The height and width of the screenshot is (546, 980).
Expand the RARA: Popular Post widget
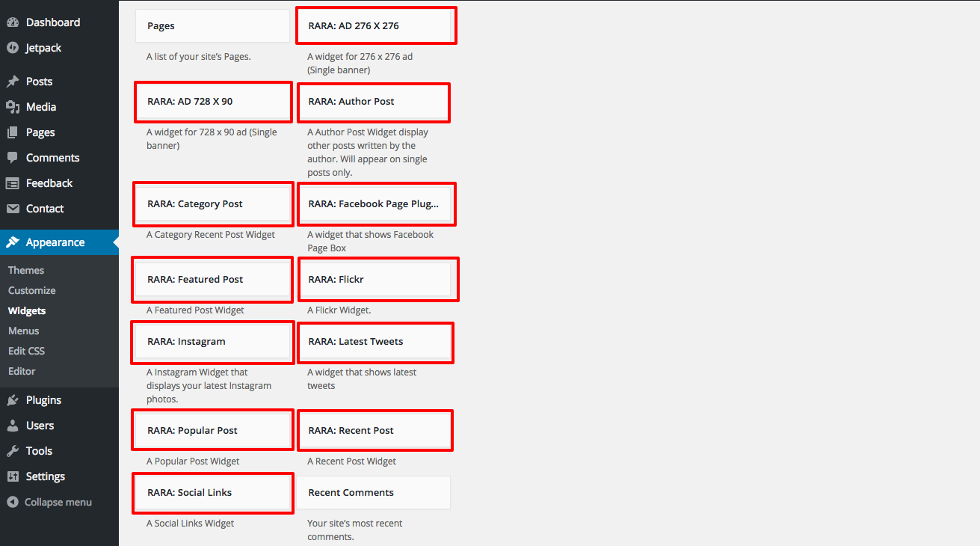click(x=212, y=431)
